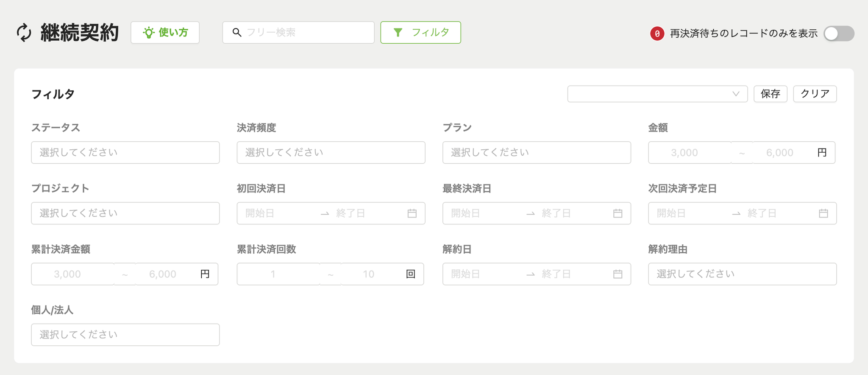Click 累計決済回数 maximum field showing 10
This screenshot has width=868, height=375.
368,274
